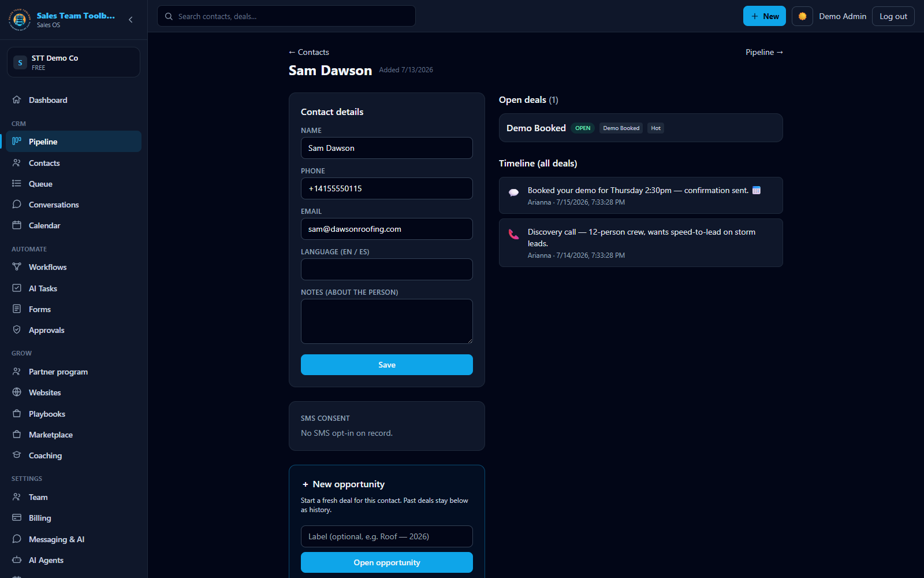Click the Playbooks bag icon
924x578 pixels.
pyautogui.click(x=17, y=413)
